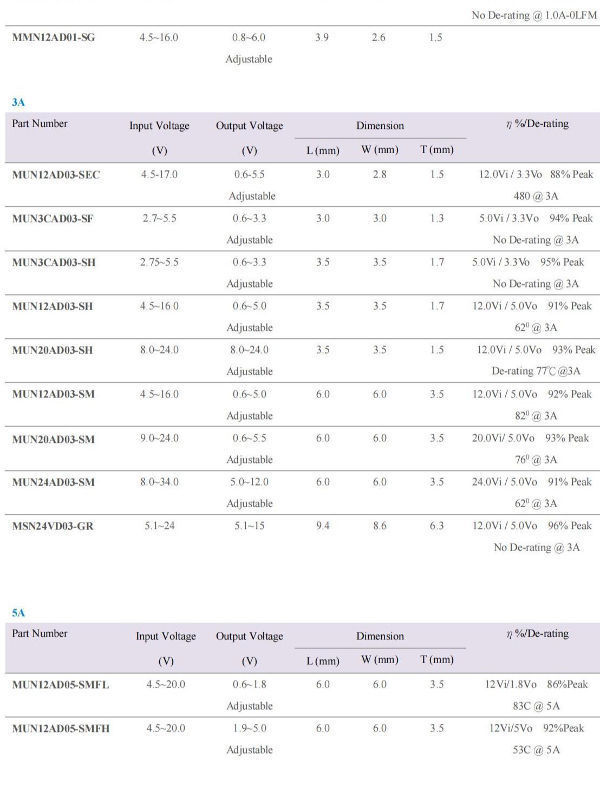This screenshot has width=600, height=800.
Task: Click the '5.1~15' output voltage cell
Action: [249, 526]
